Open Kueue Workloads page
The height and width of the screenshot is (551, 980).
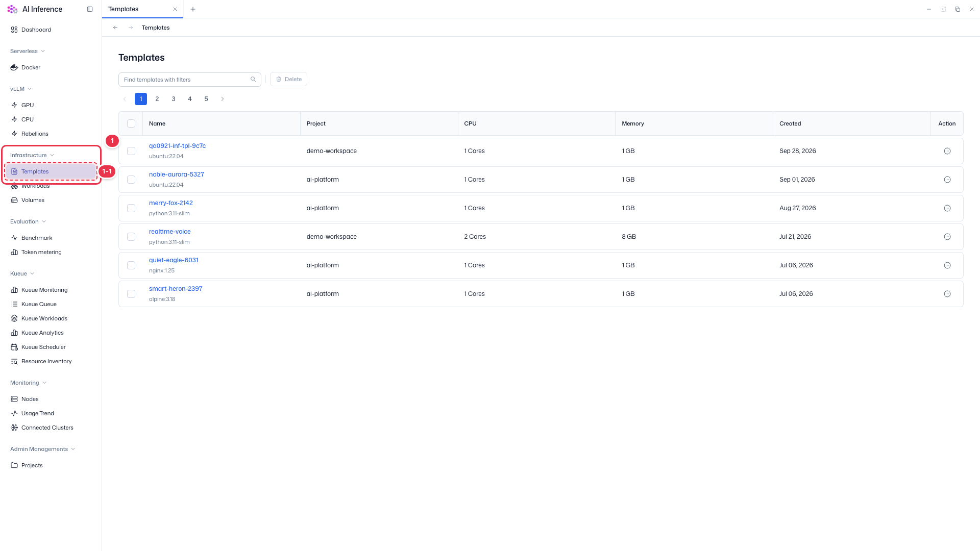44,318
